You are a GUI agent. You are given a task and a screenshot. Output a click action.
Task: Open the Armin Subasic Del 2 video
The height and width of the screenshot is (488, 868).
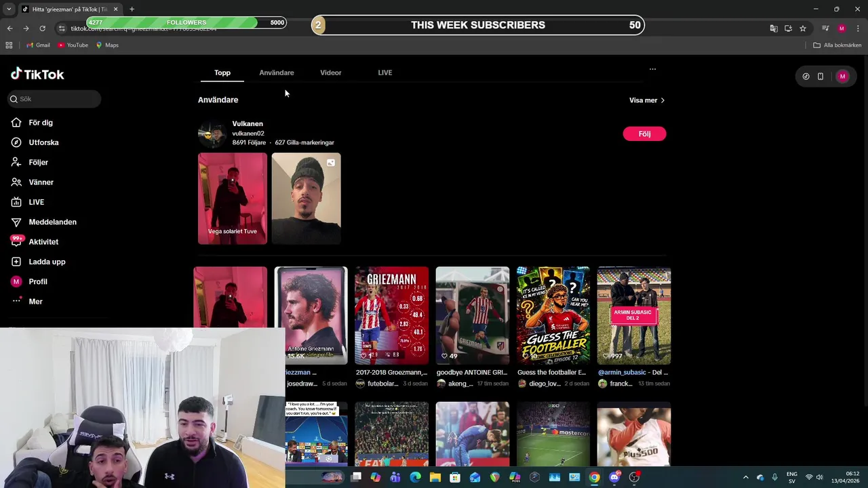pyautogui.click(x=634, y=316)
